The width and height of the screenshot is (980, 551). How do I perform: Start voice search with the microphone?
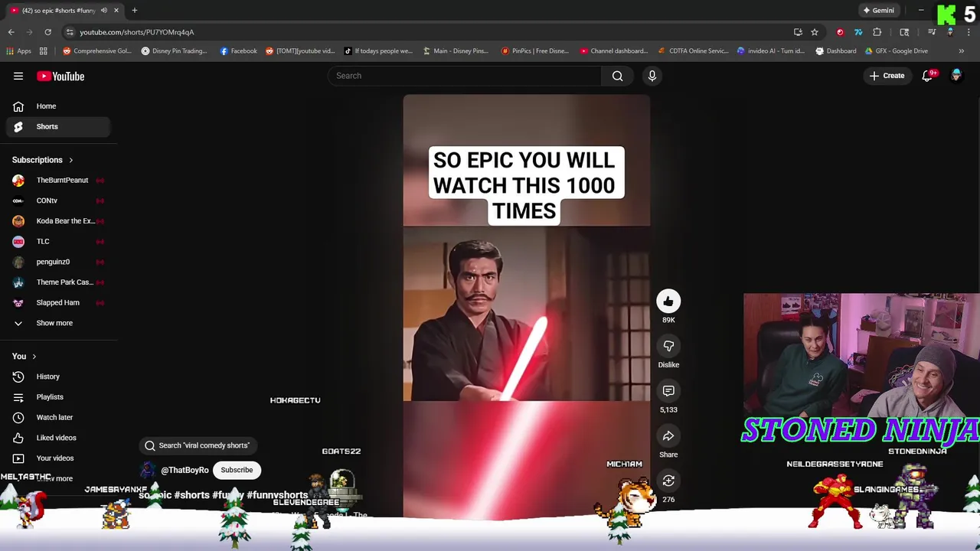click(652, 76)
